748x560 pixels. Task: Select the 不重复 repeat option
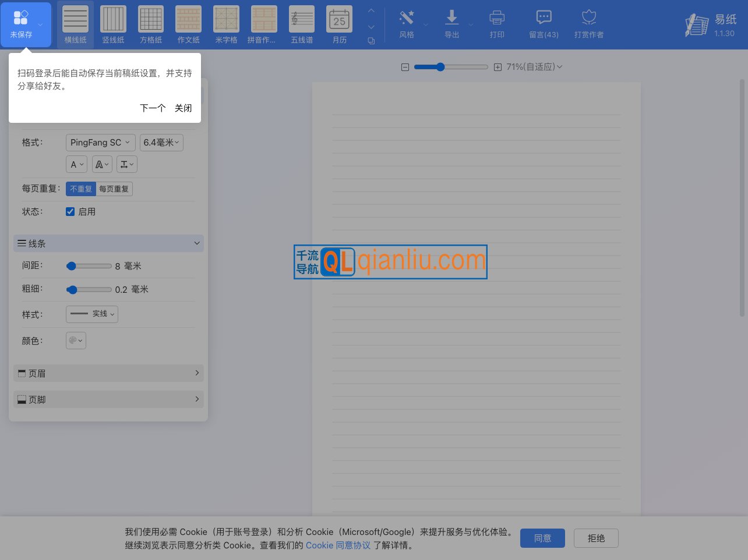coord(81,189)
